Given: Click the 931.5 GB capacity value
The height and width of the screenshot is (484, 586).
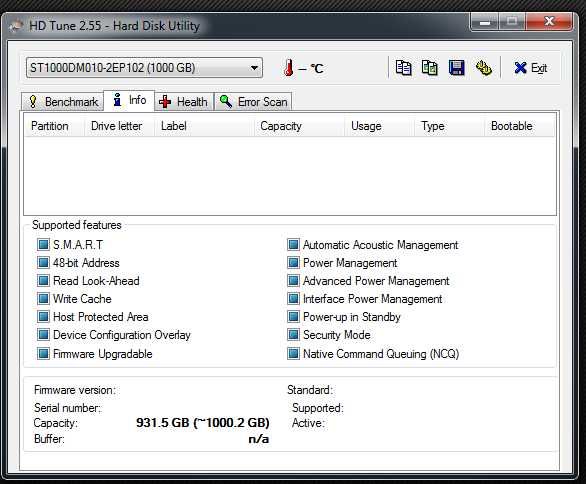Looking at the screenshot, I should click(203, 423).
